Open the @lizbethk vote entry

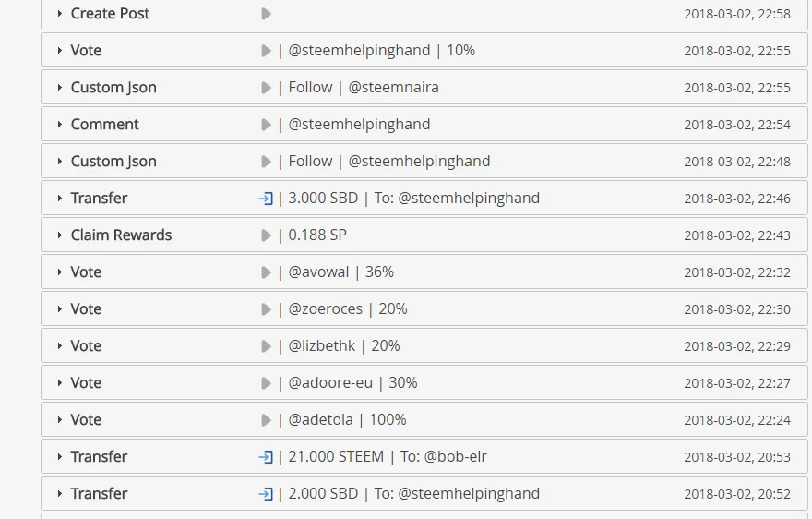pos(424,345)
